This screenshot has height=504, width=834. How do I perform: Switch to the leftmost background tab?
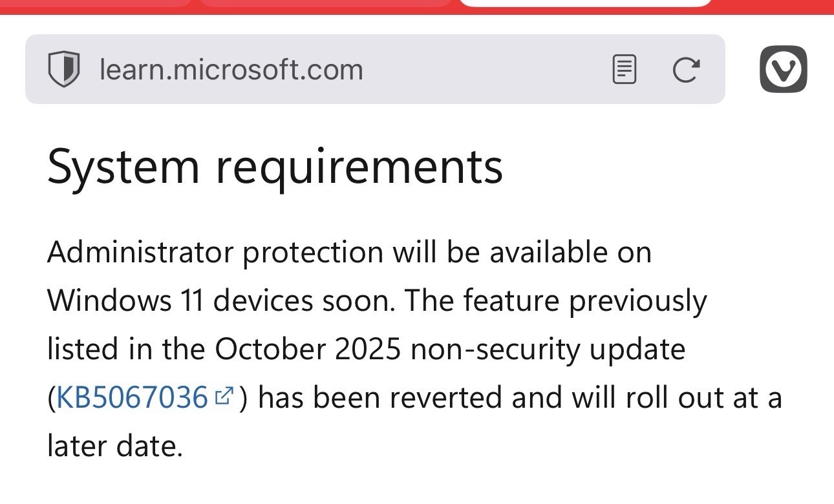click(96, 3)
